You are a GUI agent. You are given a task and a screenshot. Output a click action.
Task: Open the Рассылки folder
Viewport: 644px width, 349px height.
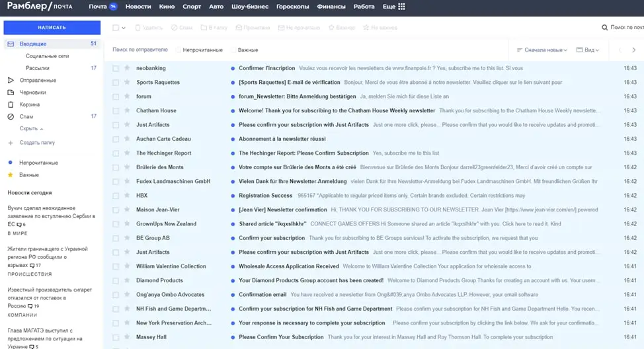coord(38,68)
